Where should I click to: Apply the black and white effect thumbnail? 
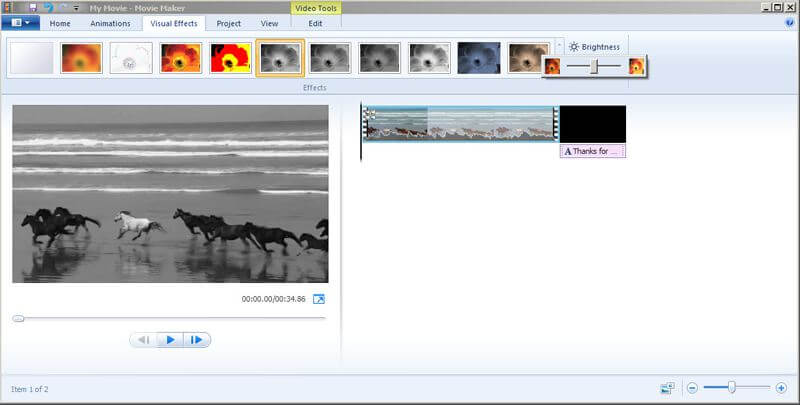tap(280, 59)
